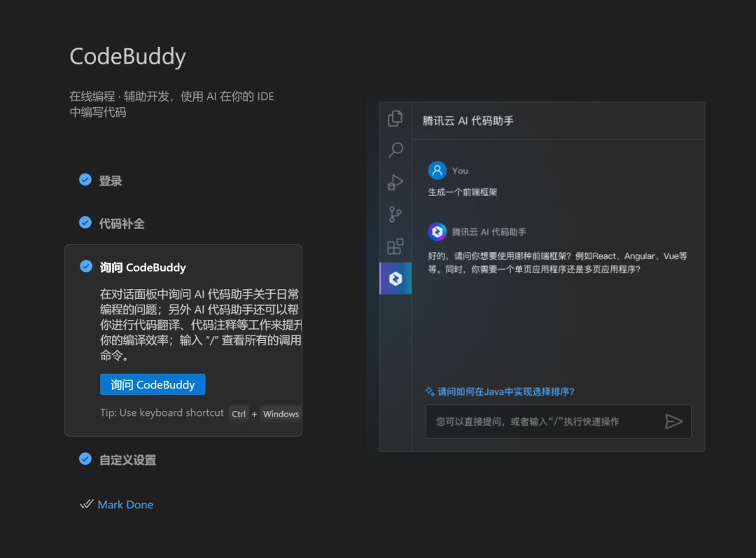This screenshot has height=558, width=756.
Task: Click the CodeBuddy page heading
Action: coord(128,57)
